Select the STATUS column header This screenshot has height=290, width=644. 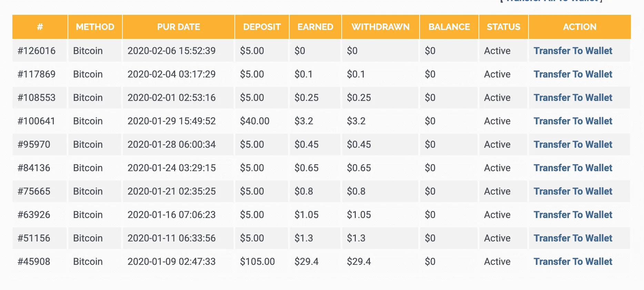pyautogui.click(x=504, y=27)
